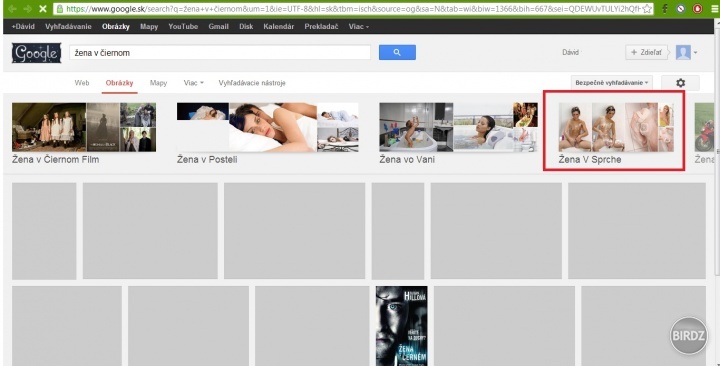Viewport: 720px width, 366px height.
Task: Expand the Viac dropdown under search box
Action: [193, 83]
